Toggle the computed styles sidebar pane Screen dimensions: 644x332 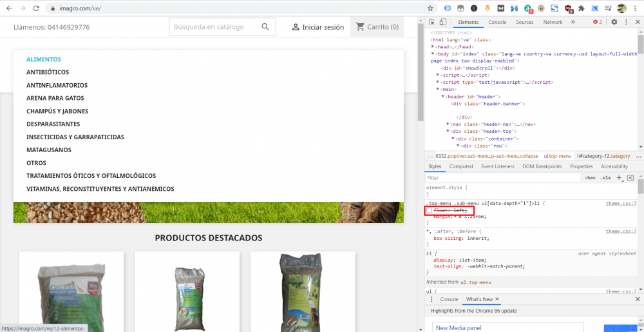pos(631,178)
